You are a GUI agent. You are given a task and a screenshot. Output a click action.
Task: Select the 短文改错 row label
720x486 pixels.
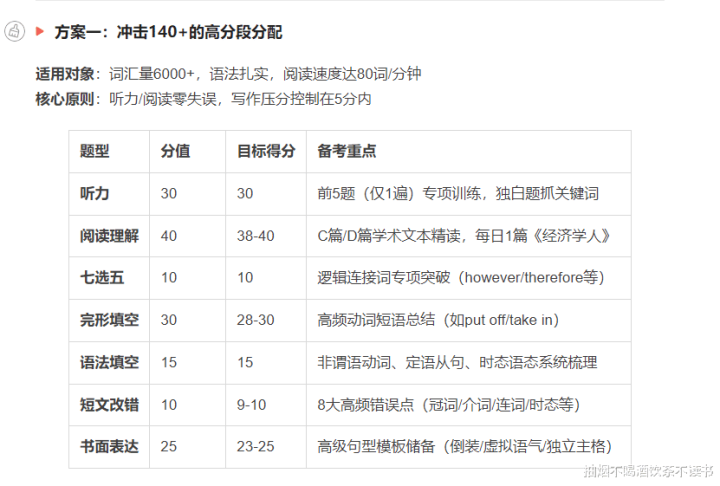point(109,405)
